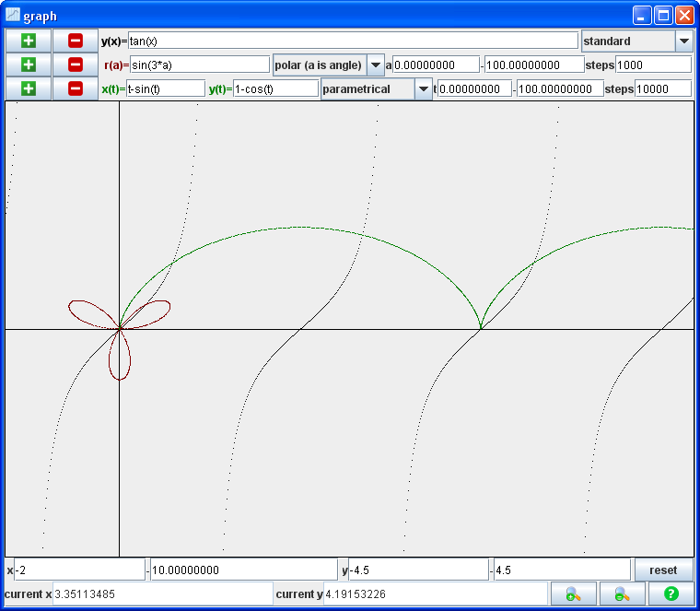Edit the r(a) field containing sin(3*a)

[200, 65]
